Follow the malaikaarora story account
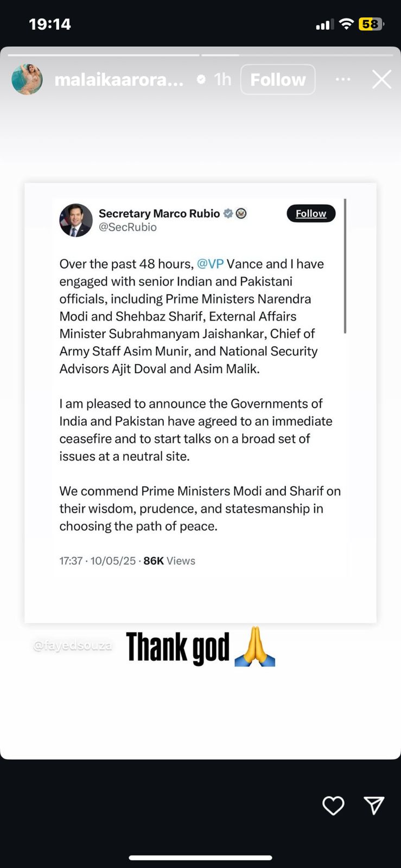This screenshot has width=401, height=868. (x=278, y=80)
